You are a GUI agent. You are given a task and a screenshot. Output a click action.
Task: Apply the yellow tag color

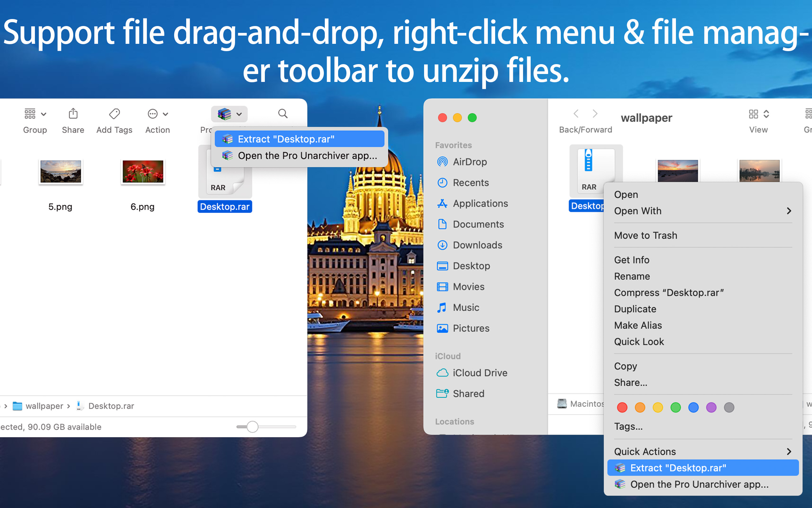(x=658, y=408)
